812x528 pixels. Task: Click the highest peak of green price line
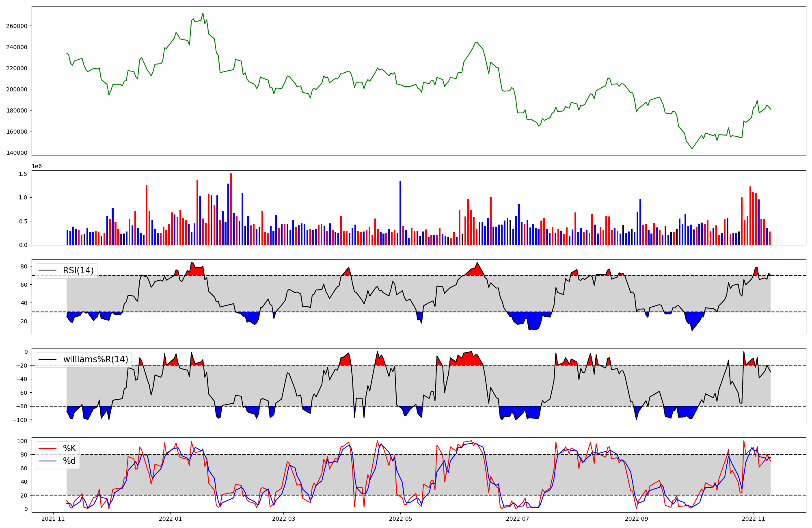pos(203,13)
